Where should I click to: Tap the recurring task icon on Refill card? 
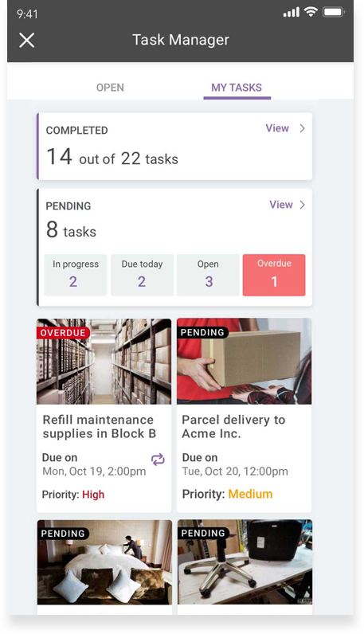point(158,460)
